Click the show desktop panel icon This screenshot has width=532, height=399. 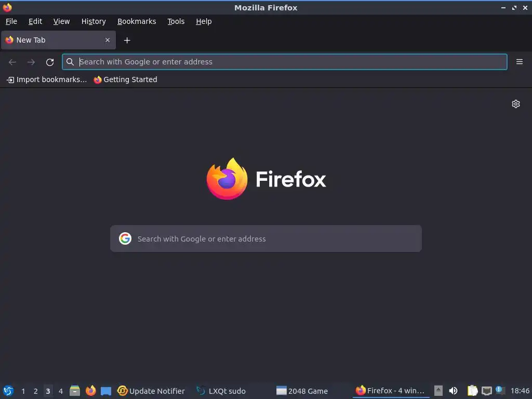(x=106, y=391)
